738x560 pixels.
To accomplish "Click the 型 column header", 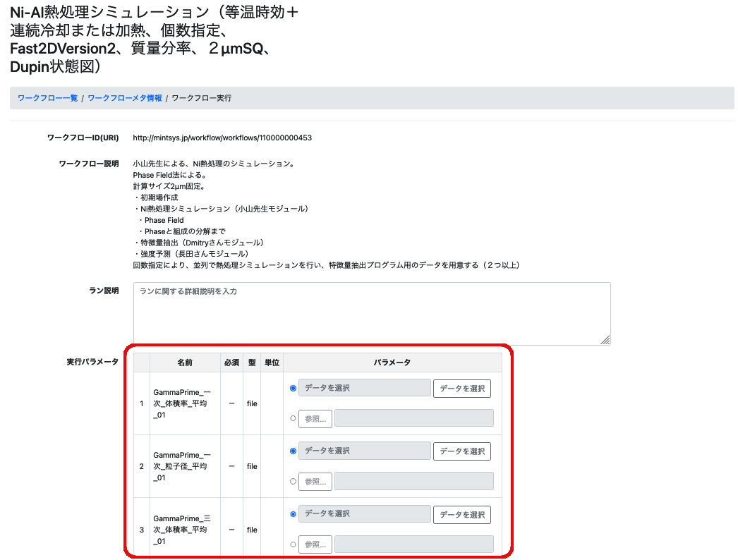I will tap(252, 363).
